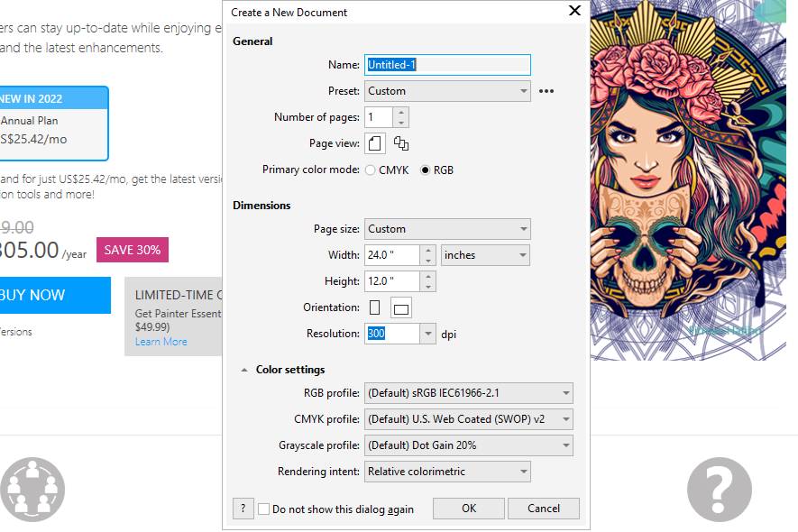Cancel the new document dialog
The height and width of the screenshot is (532, 798).
(543, 508)
